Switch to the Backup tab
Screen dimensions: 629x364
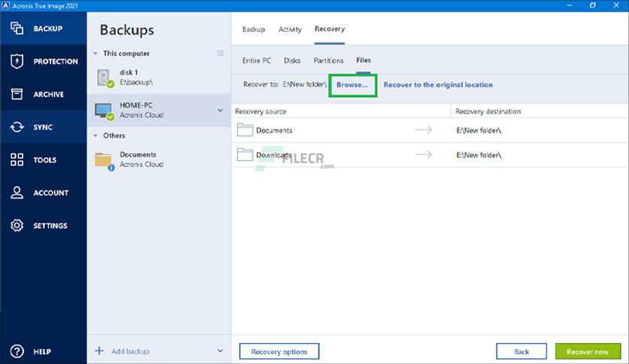coord(254,29)
